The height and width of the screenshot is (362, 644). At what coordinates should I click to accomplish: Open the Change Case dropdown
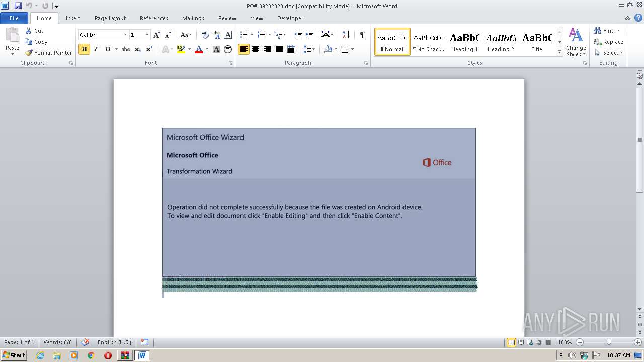(x=186, y=35)
